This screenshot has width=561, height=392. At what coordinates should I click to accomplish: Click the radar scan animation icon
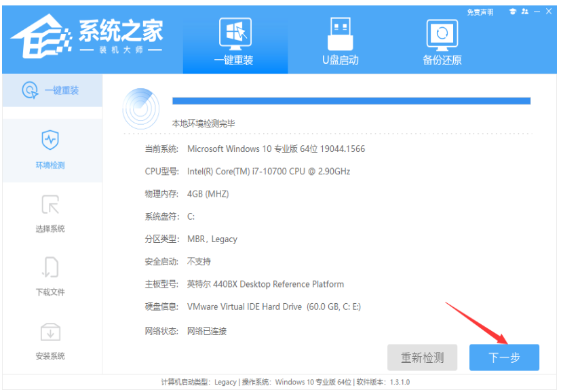pyautogui.click(x=141, y=106)
